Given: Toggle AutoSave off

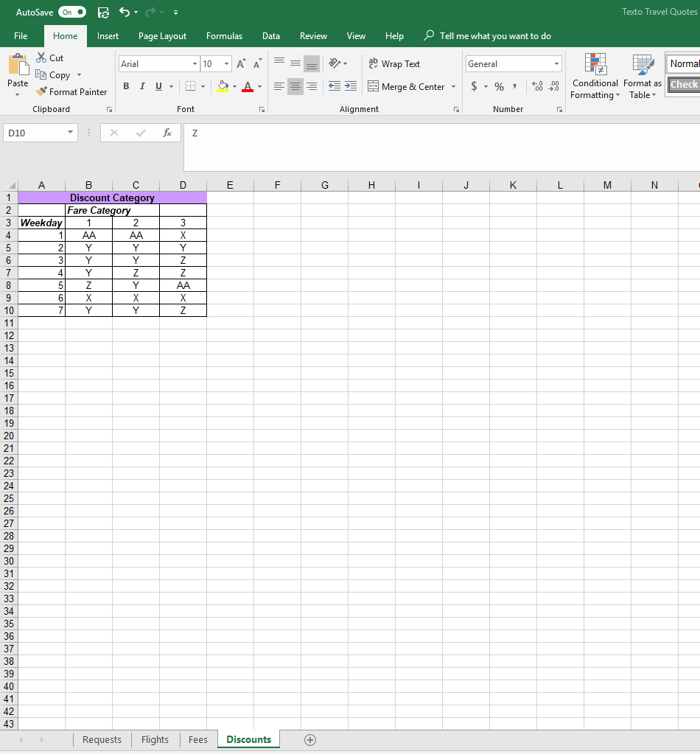Looking at the screenshot, I should 71,12.
